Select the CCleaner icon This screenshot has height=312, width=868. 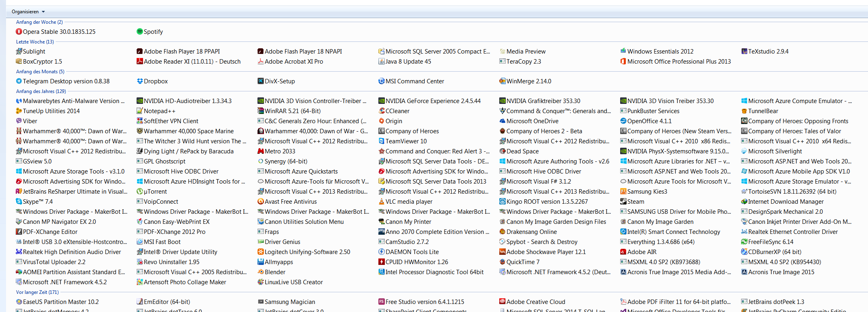(382, 111)
